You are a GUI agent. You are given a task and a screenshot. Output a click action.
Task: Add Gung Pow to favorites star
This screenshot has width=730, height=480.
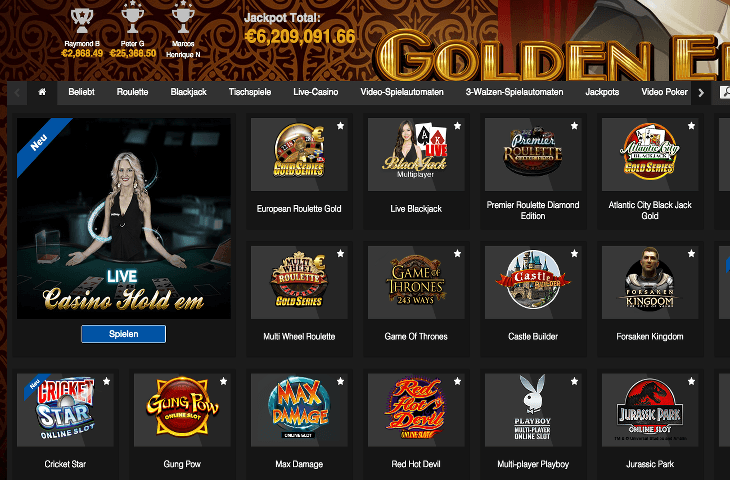223,381
